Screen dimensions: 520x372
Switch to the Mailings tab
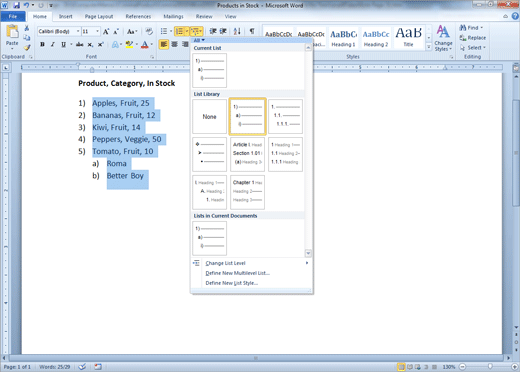[x=173, y=16]
